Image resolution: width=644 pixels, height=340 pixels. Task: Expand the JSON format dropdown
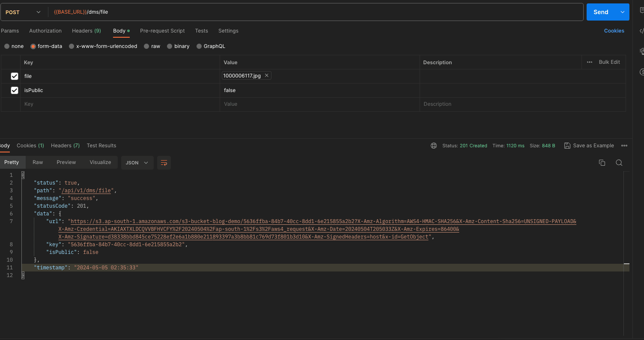coord(137,163)
